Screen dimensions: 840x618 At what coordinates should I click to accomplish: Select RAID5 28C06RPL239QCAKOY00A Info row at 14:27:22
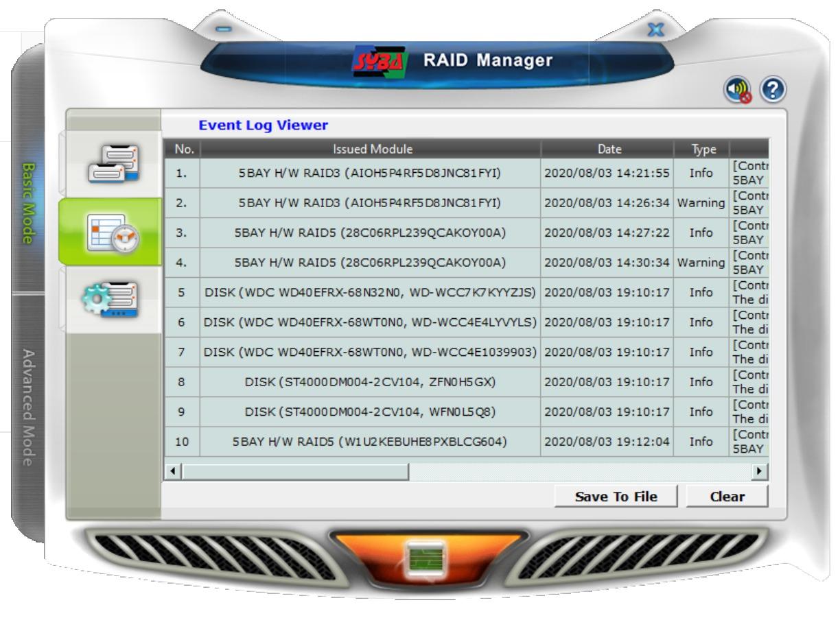465,233
